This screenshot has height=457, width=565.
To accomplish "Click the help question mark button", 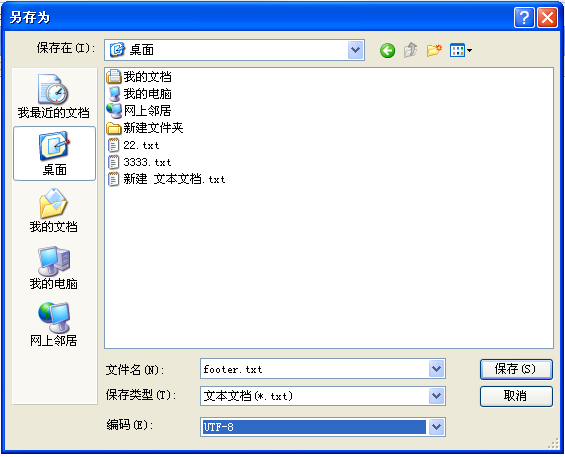I will (x=524, y=17).
